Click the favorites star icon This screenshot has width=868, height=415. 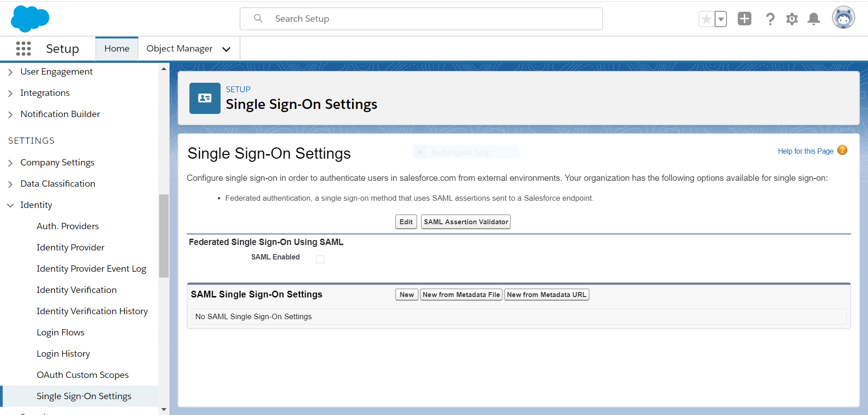[707, 19]
